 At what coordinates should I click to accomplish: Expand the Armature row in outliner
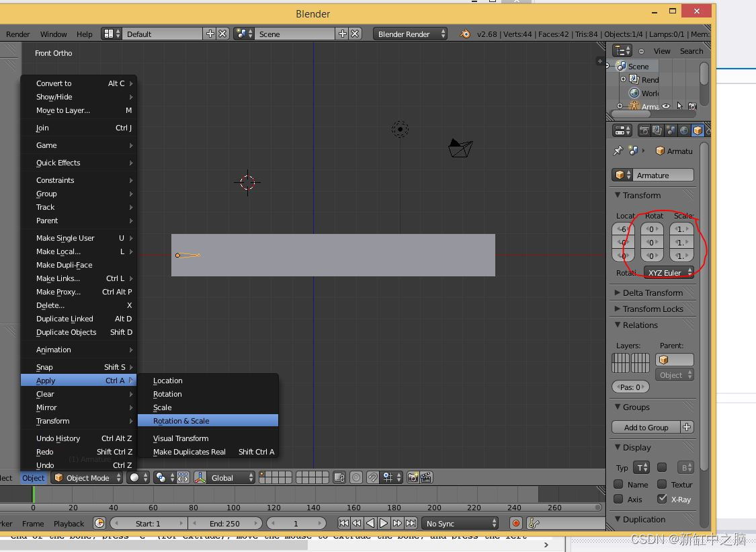(x=620, y=106)
